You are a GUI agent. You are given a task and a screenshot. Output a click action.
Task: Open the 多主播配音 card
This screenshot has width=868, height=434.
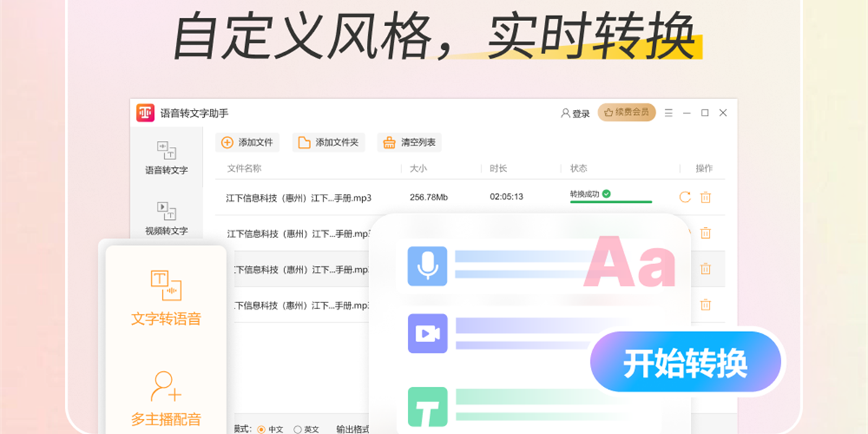[x=166, y=399]
